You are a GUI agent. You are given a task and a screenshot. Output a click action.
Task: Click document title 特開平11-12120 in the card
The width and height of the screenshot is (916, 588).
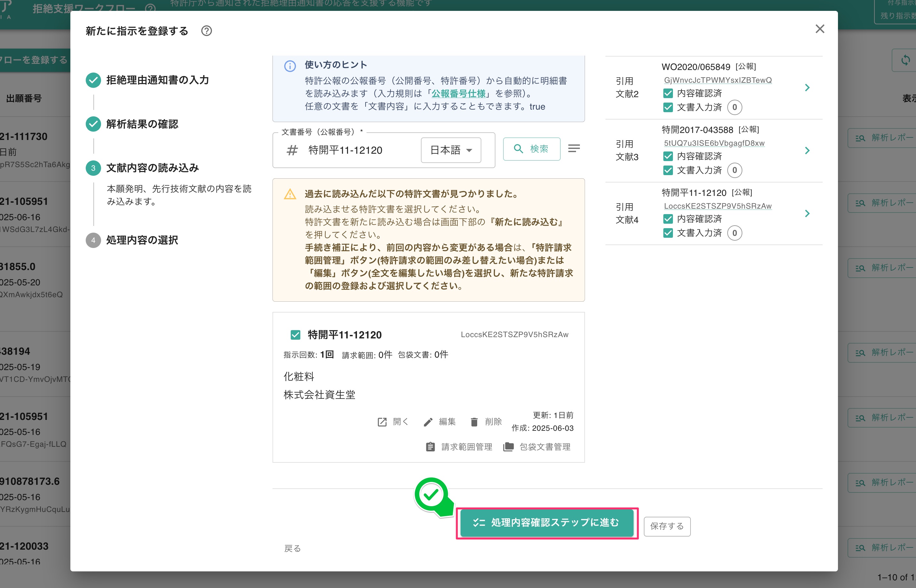[345, 335]
